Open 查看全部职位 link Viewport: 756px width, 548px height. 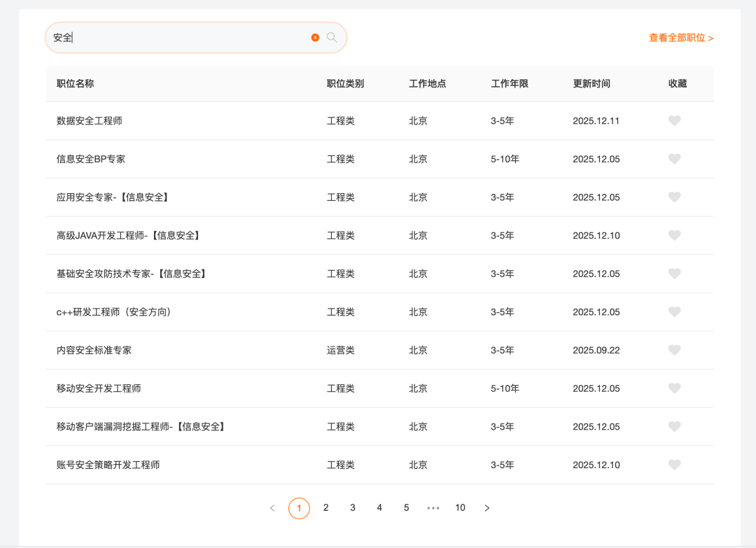680,38
